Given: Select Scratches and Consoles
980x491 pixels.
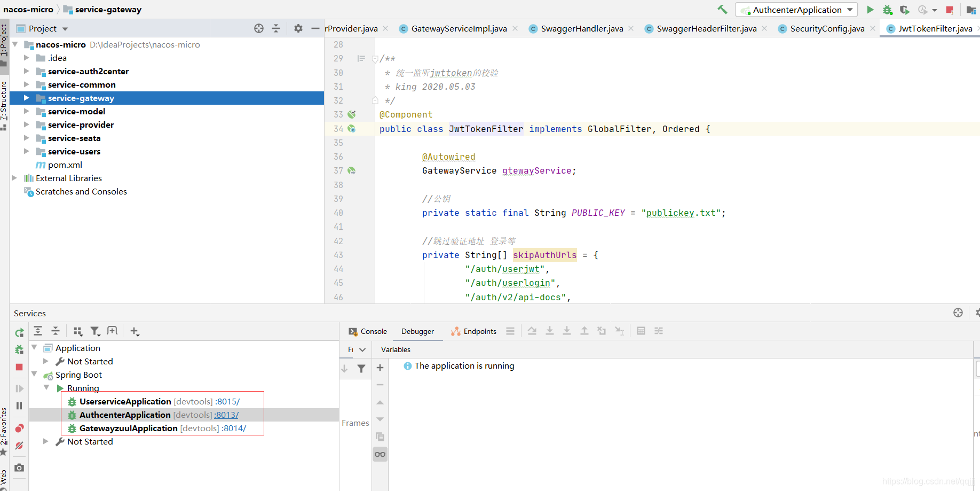Looking at the screenshot, I should coord(81,191).
